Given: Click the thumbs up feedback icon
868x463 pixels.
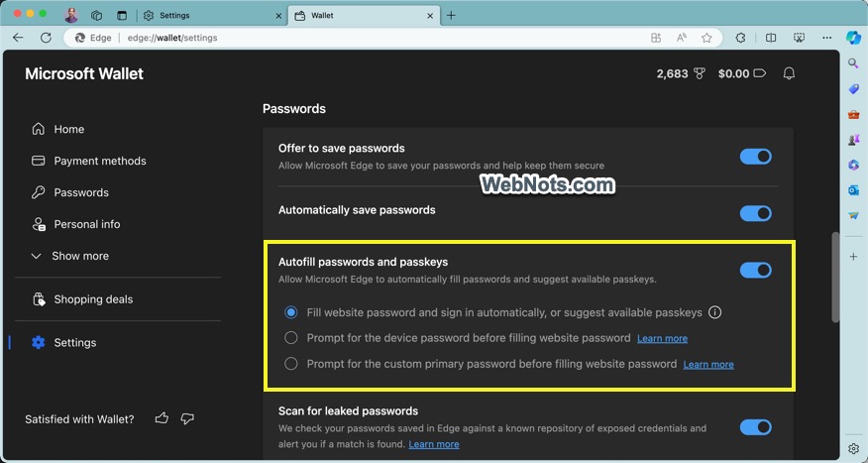Looking at the screenshot, I should point(162,419).
